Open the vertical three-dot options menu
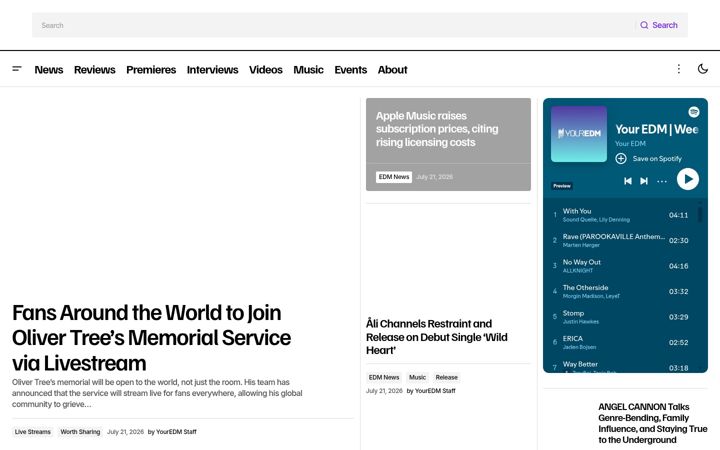 click(x=678, y=69)
